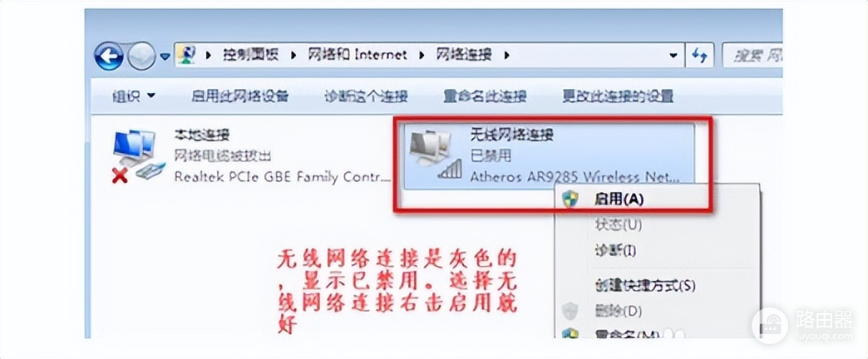
Task: Click 重命名此连接 toolbar button
Action: (x=485, y=96)
